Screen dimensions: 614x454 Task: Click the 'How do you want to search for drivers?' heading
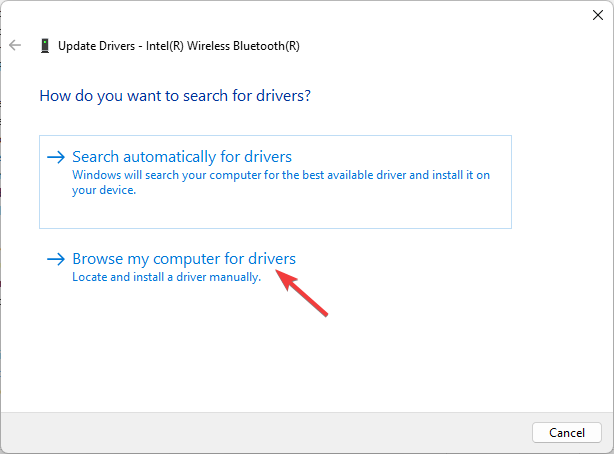(x=175, y=96)
